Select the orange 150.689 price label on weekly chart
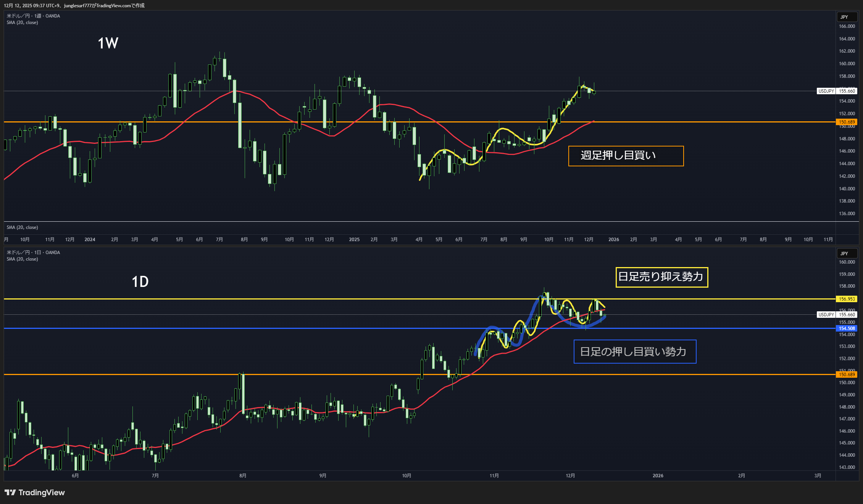The height and width of the screenshot is (504, 863). click(x=846, y=122)
